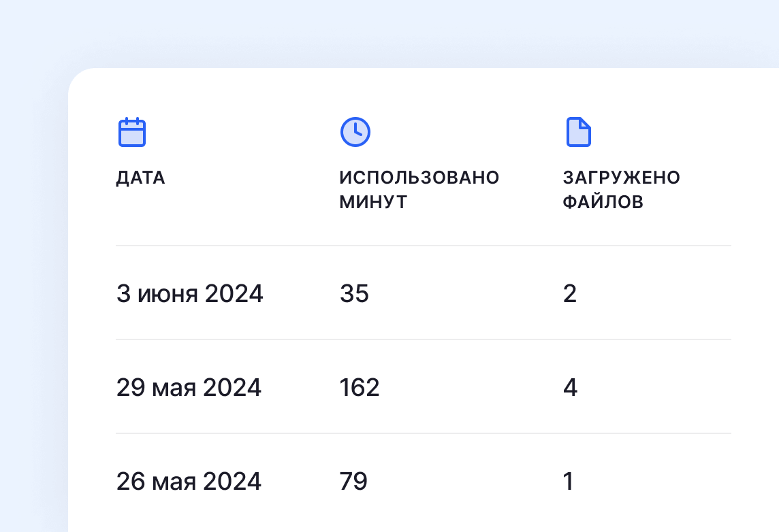Click the 4 files uploaded value

570,388
